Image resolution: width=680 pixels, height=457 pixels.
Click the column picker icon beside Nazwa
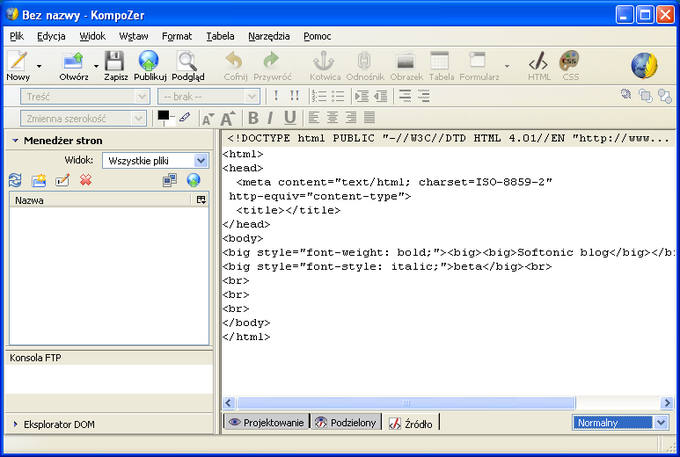[201, 200]
